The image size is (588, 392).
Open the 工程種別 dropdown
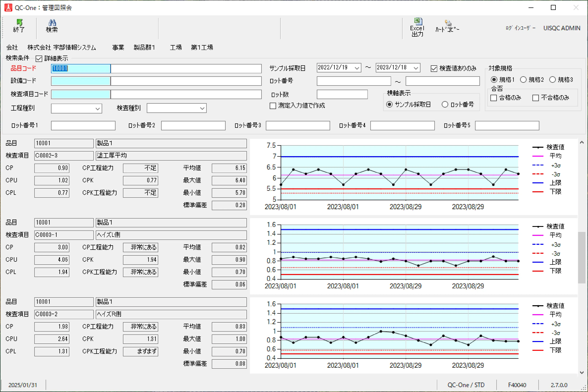click(x=97, y=109)
